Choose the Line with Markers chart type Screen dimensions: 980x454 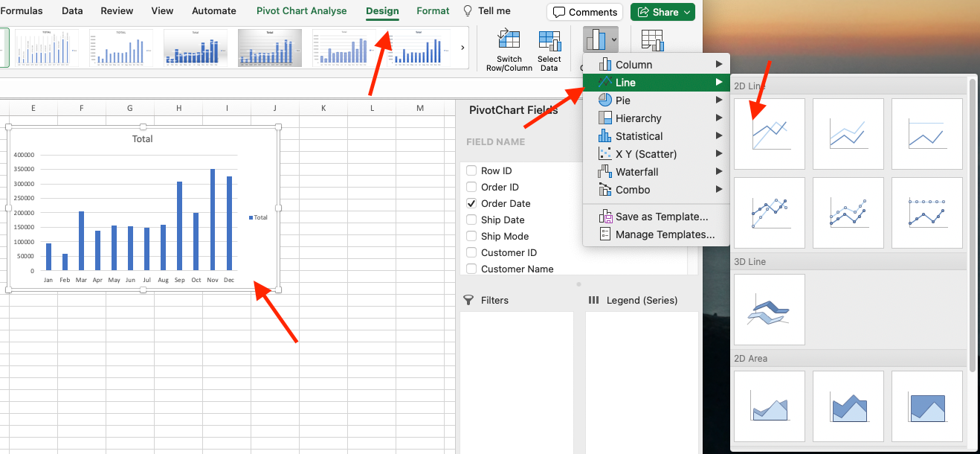click(x=770, y=213)
